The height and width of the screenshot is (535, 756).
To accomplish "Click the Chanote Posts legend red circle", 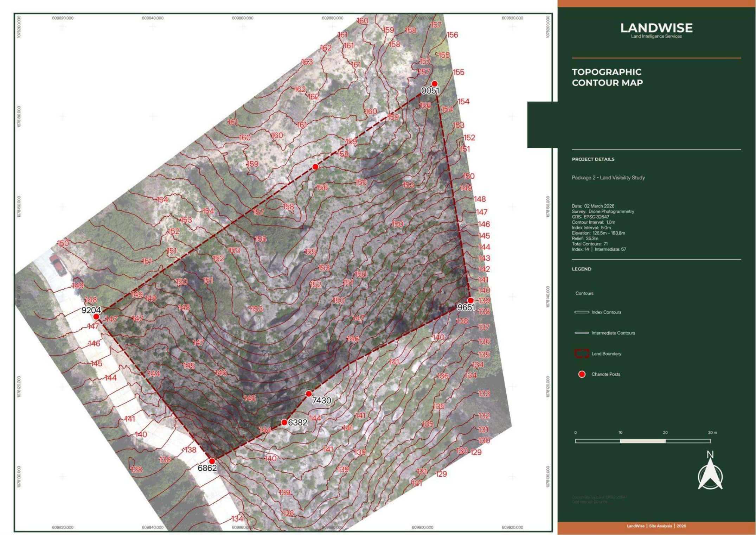I will coord(582,374).
